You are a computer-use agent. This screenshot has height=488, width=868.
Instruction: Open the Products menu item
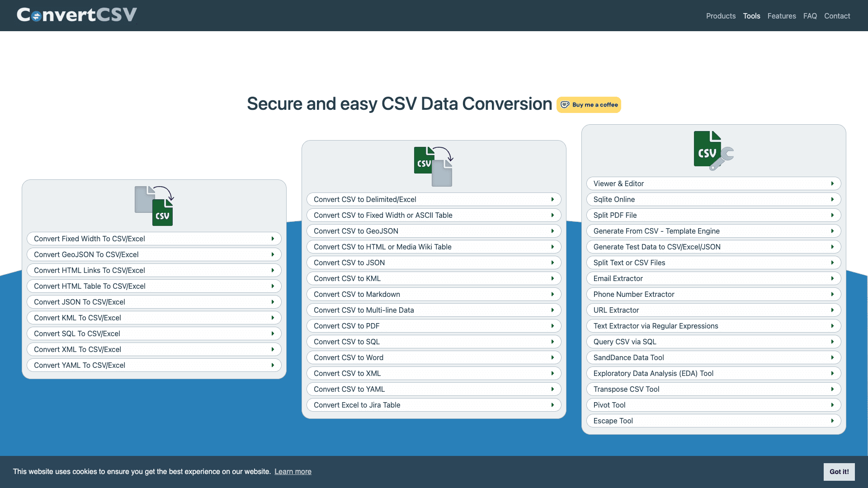click(721, 16)
